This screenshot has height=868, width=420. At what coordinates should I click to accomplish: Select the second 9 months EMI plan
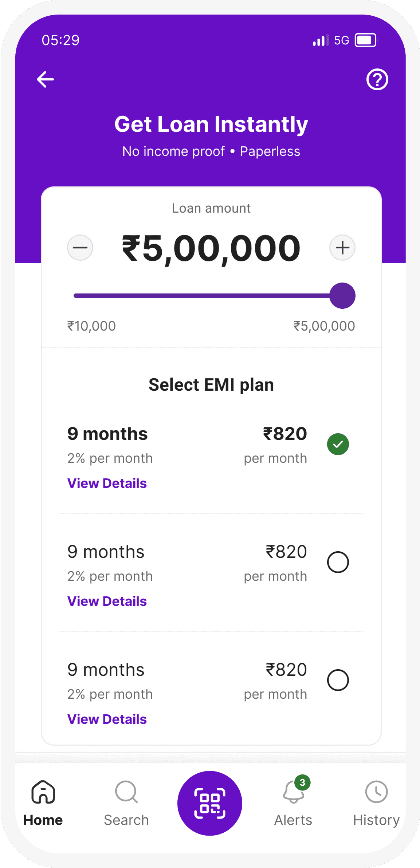tap(338, 562)
